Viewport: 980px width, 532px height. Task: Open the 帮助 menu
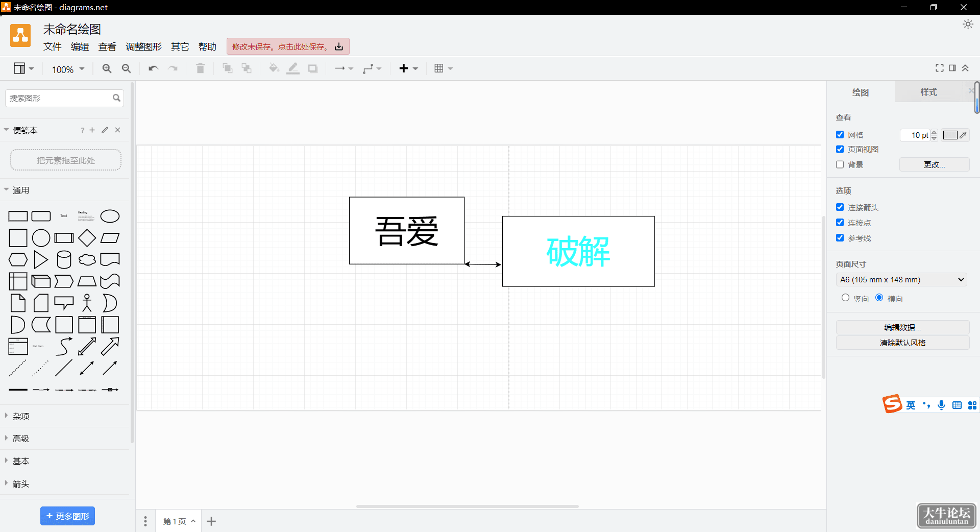click(208, 46)
